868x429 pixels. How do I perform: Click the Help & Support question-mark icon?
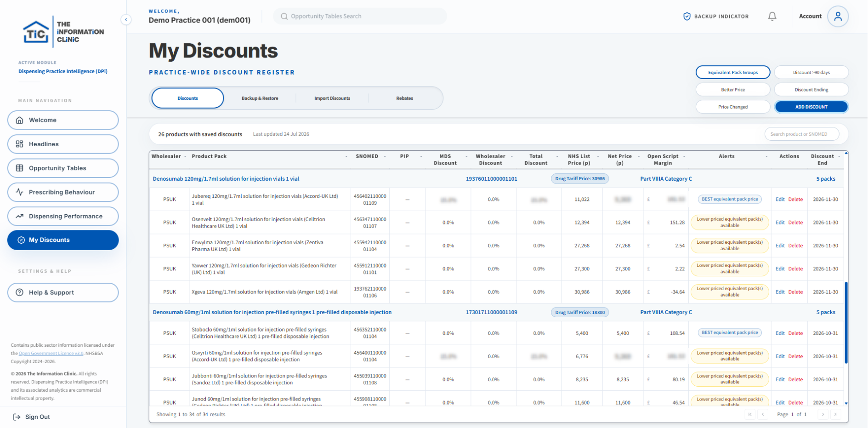19,292
